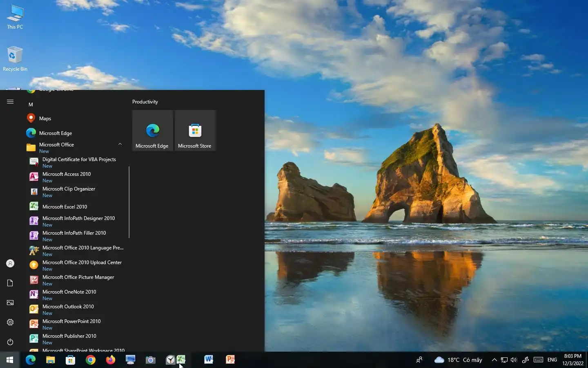Click the Microsoft Store tile
The image size is (588, 368).
click(195, 130)
